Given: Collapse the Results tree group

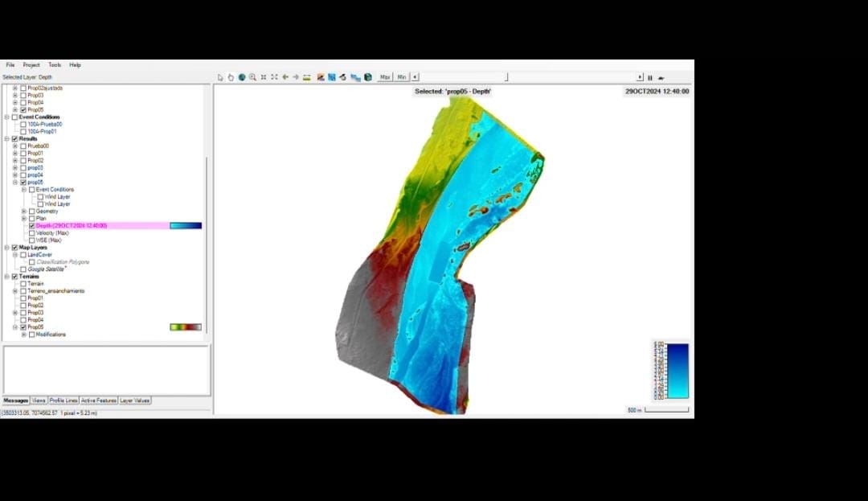Looking at the screenshot, I should [x=6, y=139].
